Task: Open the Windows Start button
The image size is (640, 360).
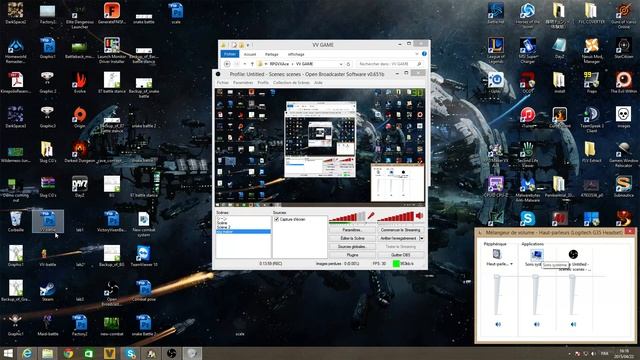Action: tap(8, 353)
